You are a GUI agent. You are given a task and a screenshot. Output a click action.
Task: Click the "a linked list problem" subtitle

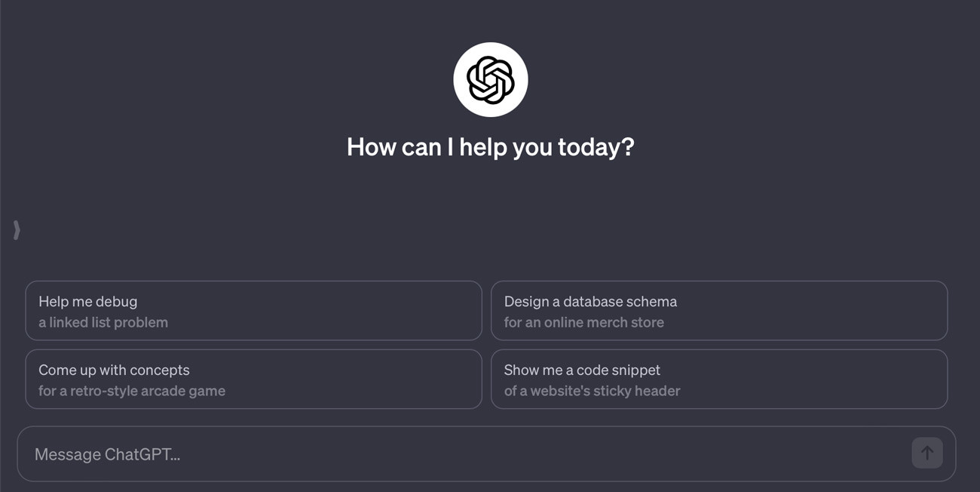click(103, 323)
